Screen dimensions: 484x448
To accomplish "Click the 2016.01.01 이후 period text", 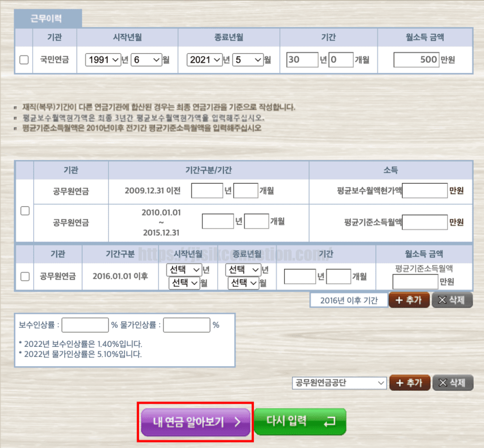I will coord(121,276).
